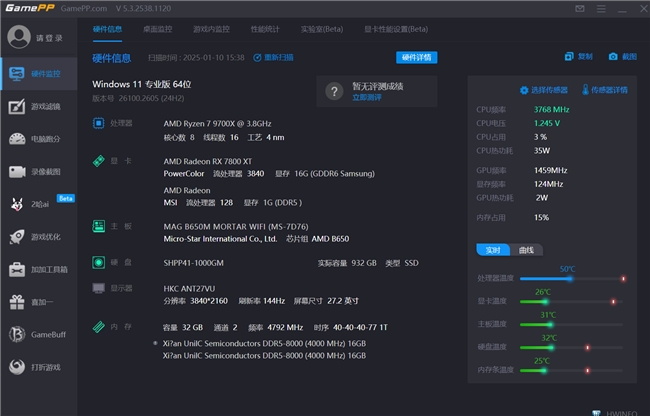Image resolution: width=650 pixels, height=416 pixels.
Task: Click the rescan refresh circle icon
Action: pos(257,58)
